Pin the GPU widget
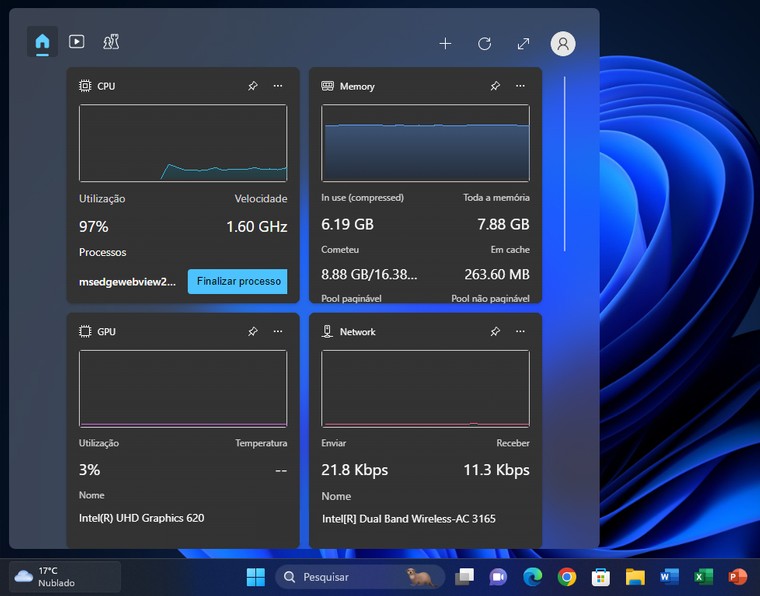The height and width of the screenshot is (596, 760). (x=253, y=331)
